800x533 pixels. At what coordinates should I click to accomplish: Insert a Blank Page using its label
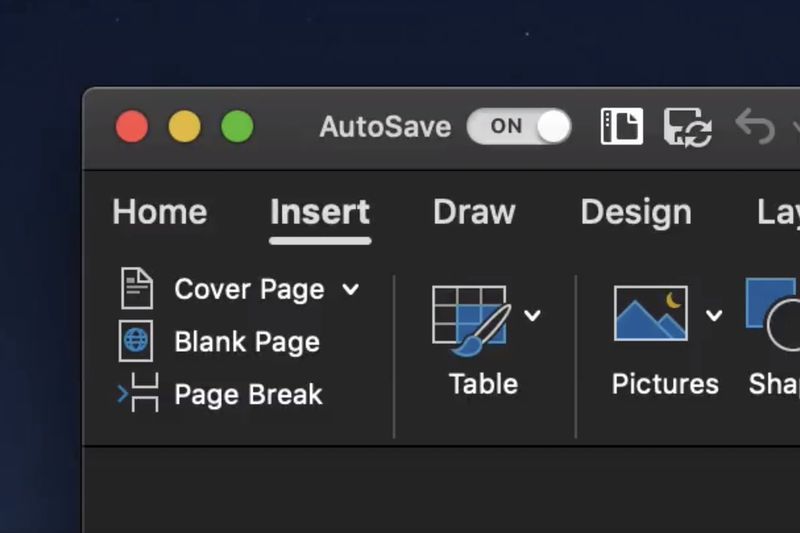coord(247,342)
